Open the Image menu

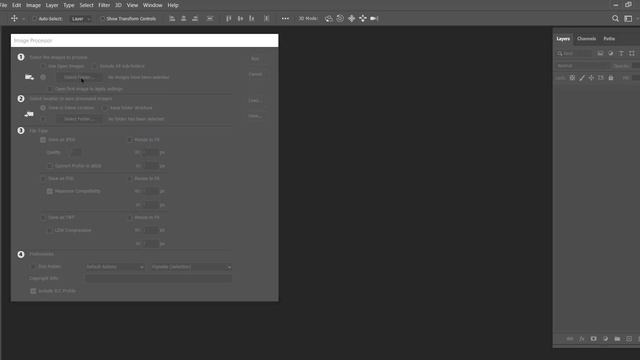pos(33,5)
